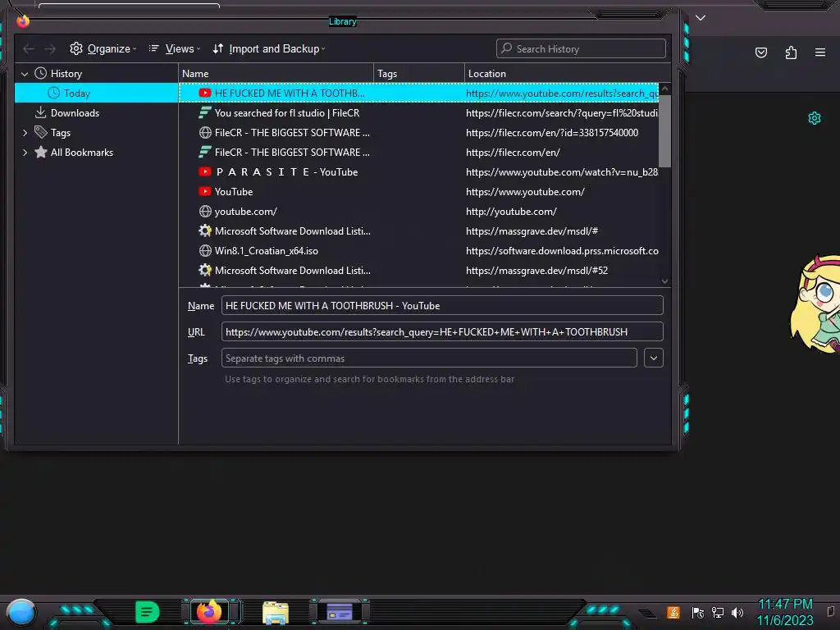Viewport: 840px width, 630px height.
Task: Select the 'You searched for fl studio | FileCR' row
Action: 419,113
